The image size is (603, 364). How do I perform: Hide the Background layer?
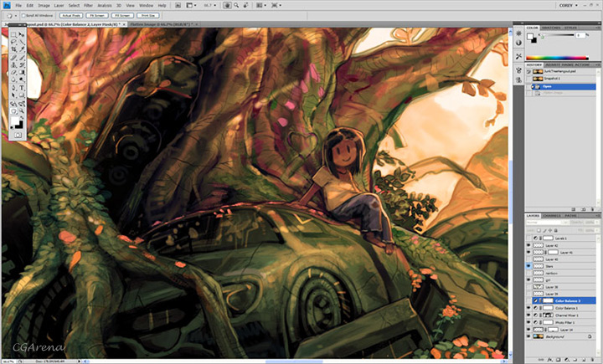[528, 336]
